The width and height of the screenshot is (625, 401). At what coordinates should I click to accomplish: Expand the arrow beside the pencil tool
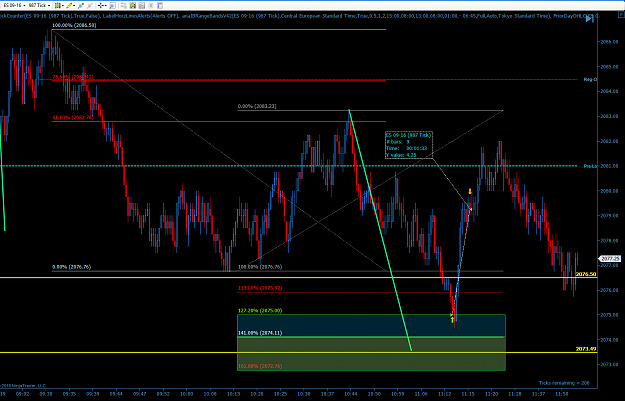(x=74, y=6)
